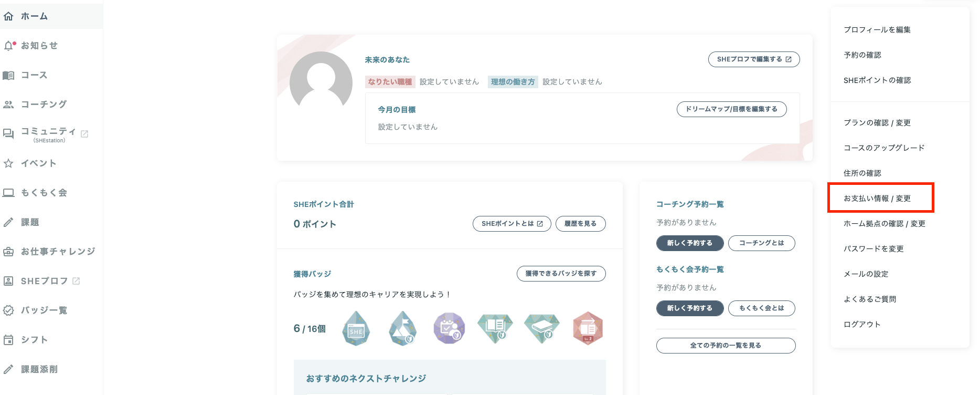This screenshot has height=395, width=980.
Task: Open 獲得できるバッジを探す button
Action: pos(561,274)
